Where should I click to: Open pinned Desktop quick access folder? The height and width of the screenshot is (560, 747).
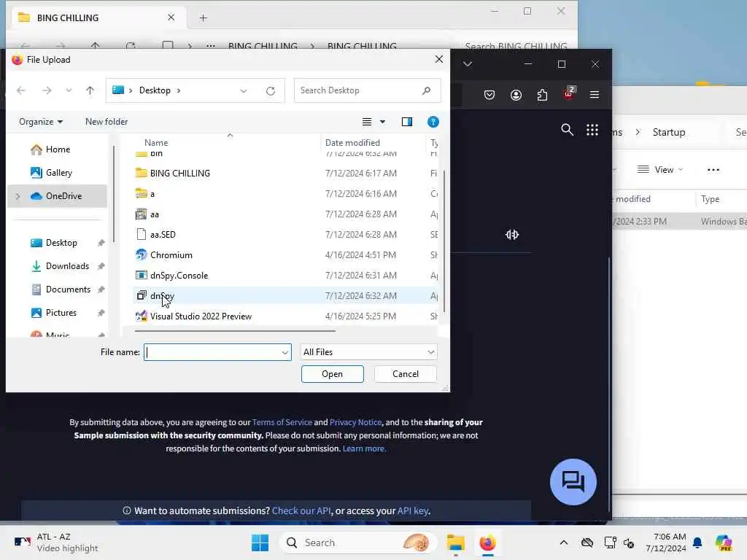[61, 243]
